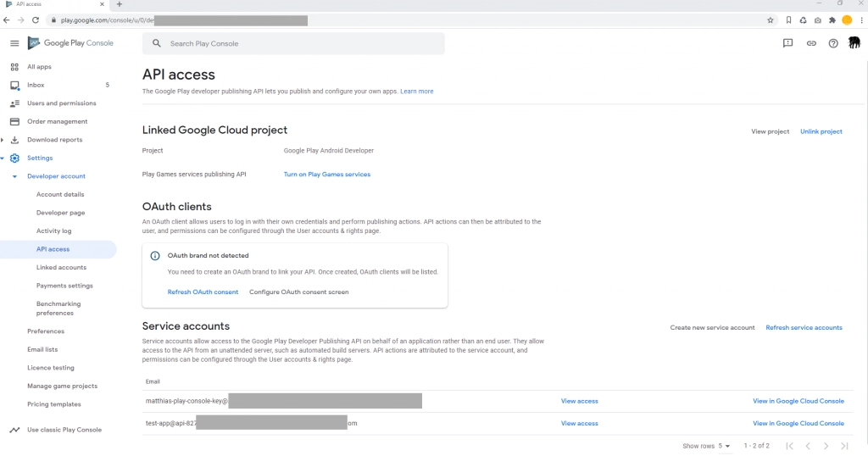Open the hamburger navigation menu
868x467 pixels.
click(x=14, y=43)
